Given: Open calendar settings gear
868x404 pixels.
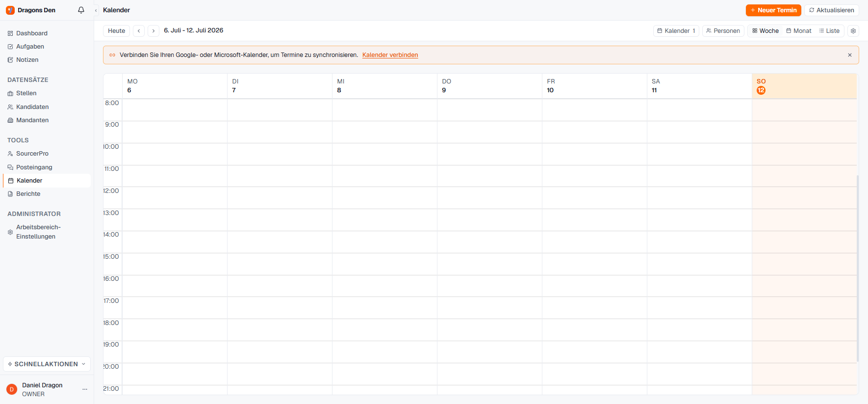Looking at the screenshot, I should pyautogui.click(x=853, y=31).
